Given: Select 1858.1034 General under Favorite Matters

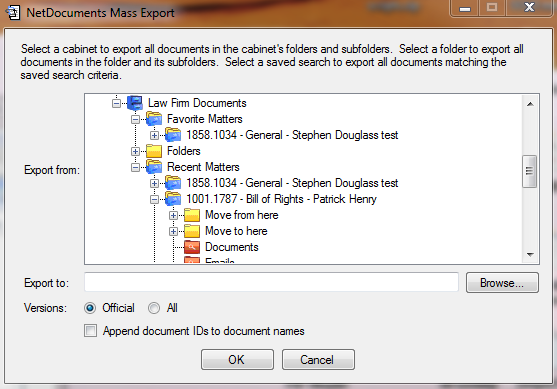Looking at the screenshot, I should [292, 135].
